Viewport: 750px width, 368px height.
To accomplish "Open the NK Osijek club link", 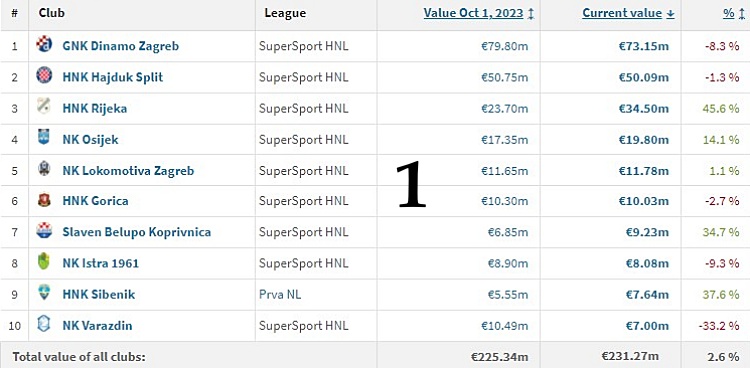I will (90, 140).
